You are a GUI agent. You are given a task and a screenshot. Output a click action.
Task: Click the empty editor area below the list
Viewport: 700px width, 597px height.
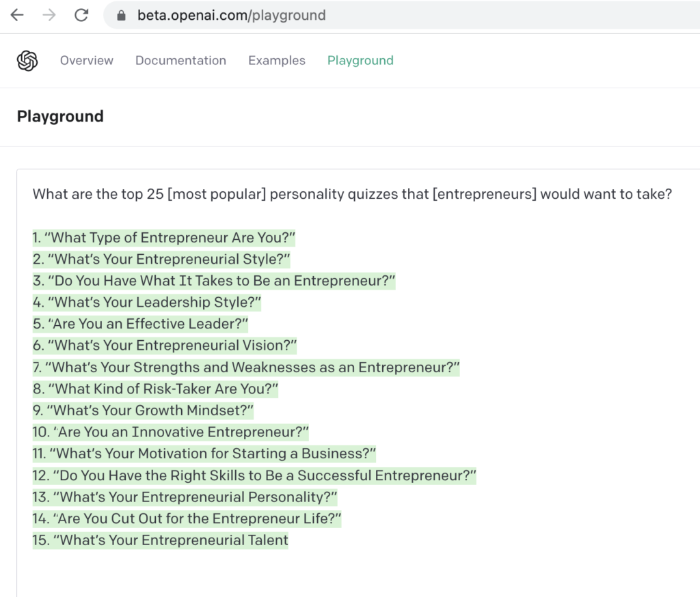357,573
